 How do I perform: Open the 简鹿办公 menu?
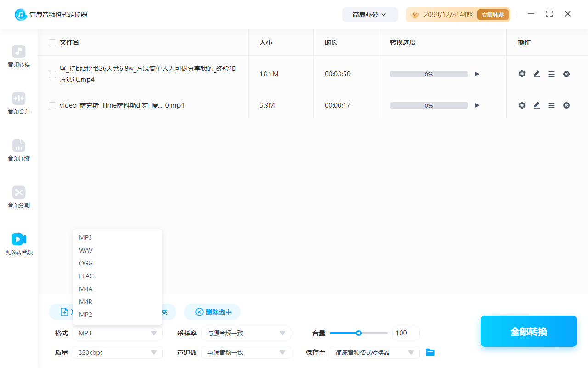[370, 14]
